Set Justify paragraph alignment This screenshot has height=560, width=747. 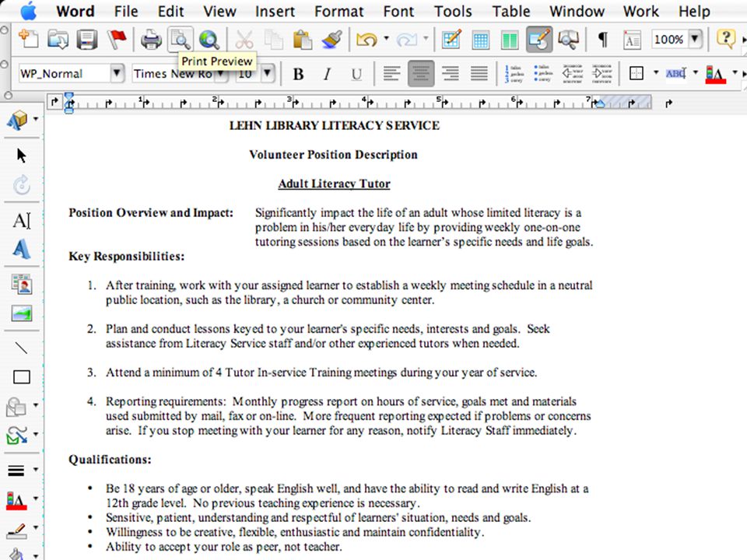tap(479, 74)
